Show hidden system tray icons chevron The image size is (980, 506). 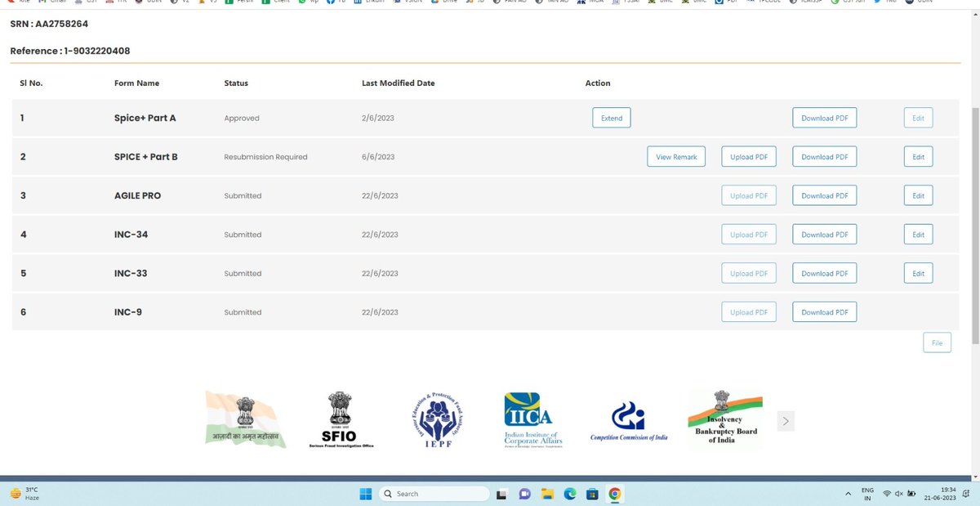pos(848,494)
